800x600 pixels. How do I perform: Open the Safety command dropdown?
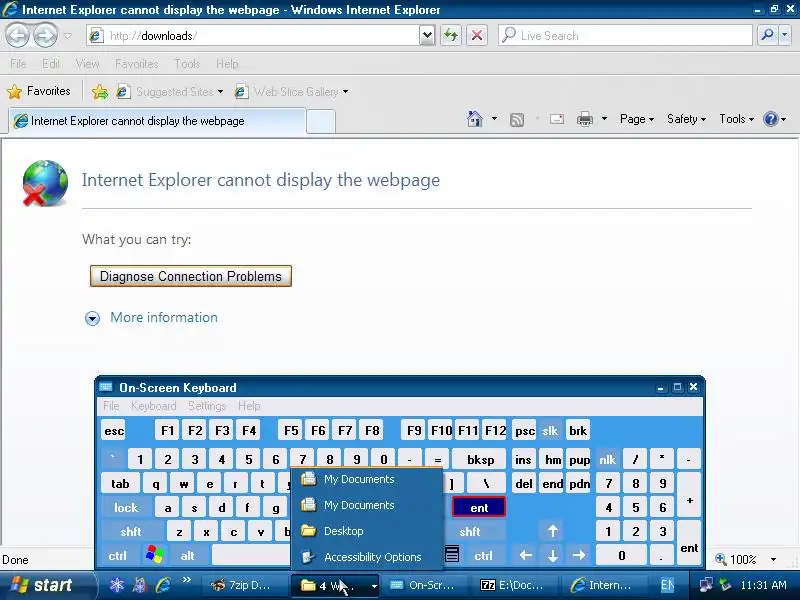click(x=686, y=119)
